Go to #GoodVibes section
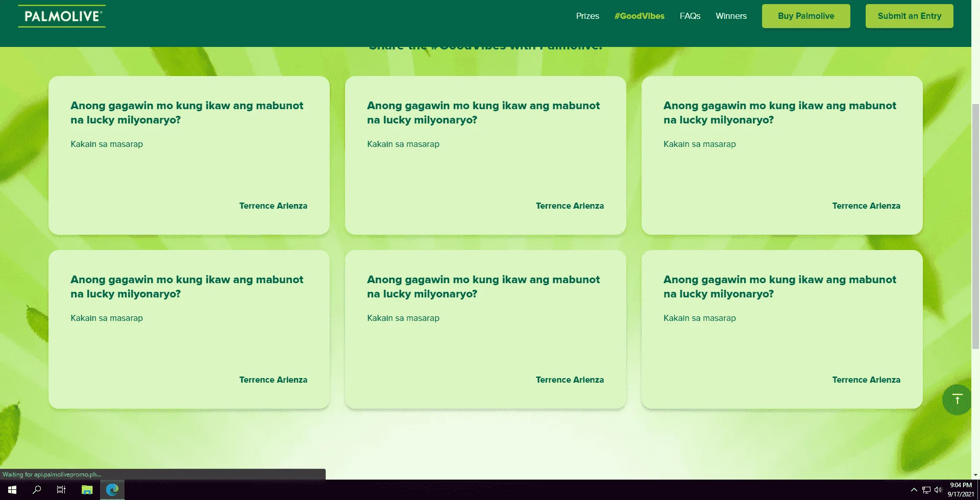Viewport: 980px width, 500px height. (640, 16)
